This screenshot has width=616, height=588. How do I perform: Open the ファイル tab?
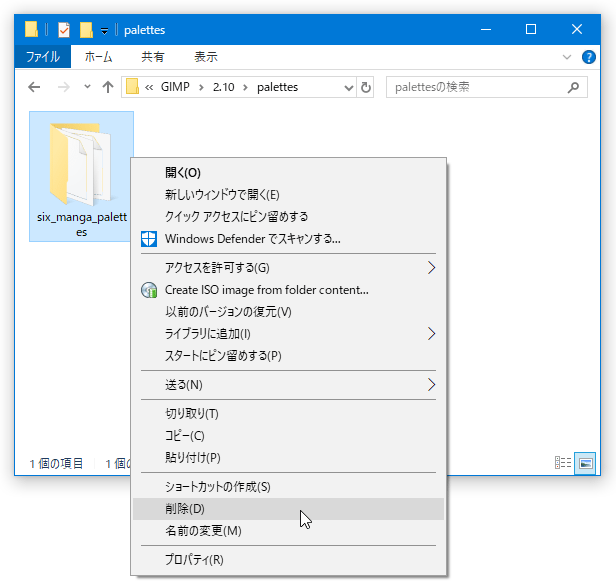[x=43, y=57]
